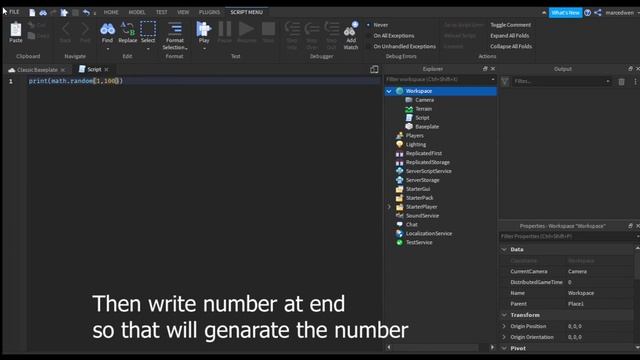Click the share icon near username
640x360 pixels.
click(x=598, y=13)
